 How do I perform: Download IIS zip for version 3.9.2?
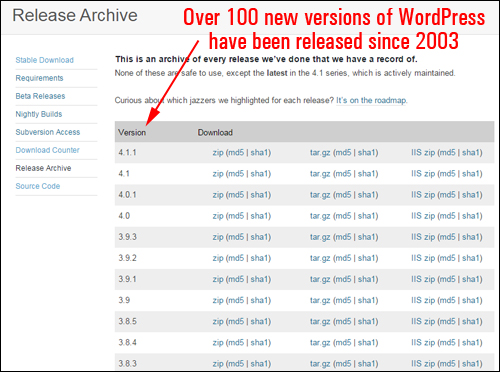(423, 258)
